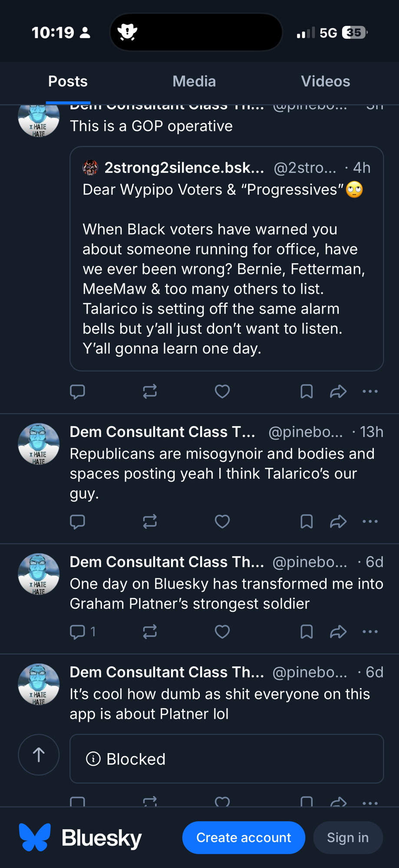Toggle repost on Graham Platner post
The image size is (399, 868).
coord(150,631)
